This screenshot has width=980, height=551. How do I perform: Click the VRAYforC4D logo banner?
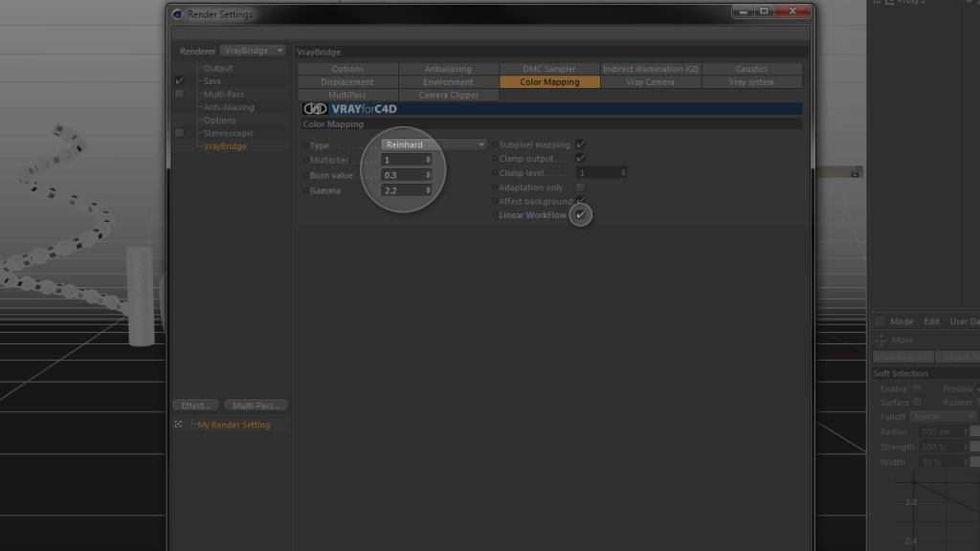[x=551, y=109]
